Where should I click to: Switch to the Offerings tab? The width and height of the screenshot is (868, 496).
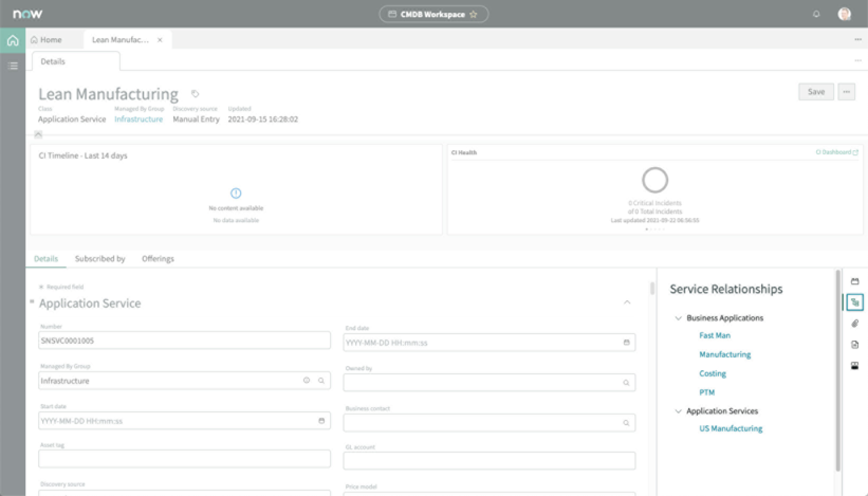[x=158, y=259]
